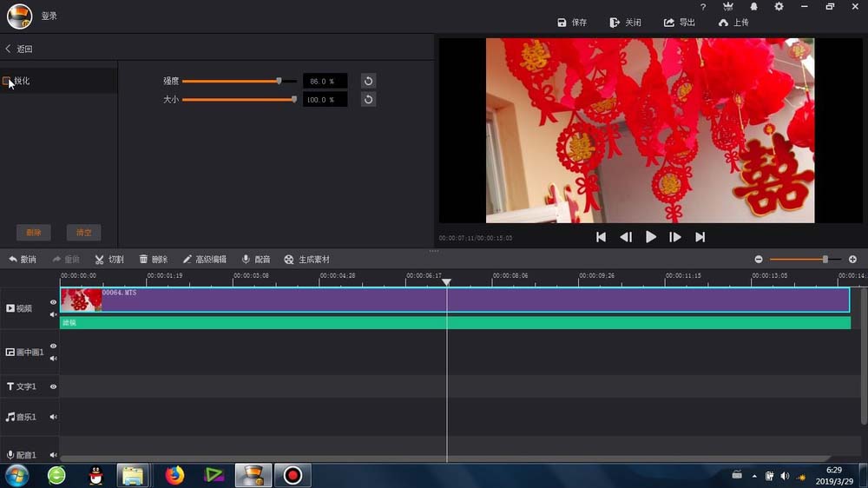The width and height of the screenshot is (868, 488).
Task: Click 删除 in timeline toolbar
Action: click(154, 260)
